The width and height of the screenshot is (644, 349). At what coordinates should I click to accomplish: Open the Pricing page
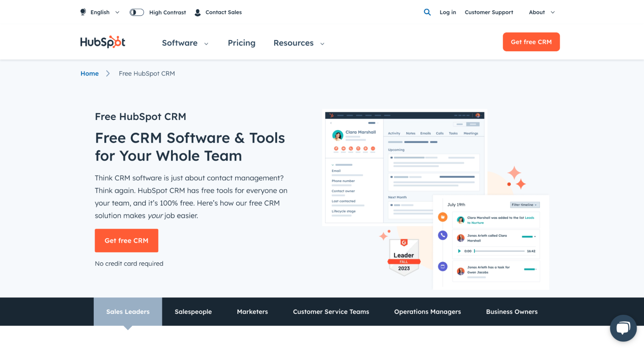(242, 43)
